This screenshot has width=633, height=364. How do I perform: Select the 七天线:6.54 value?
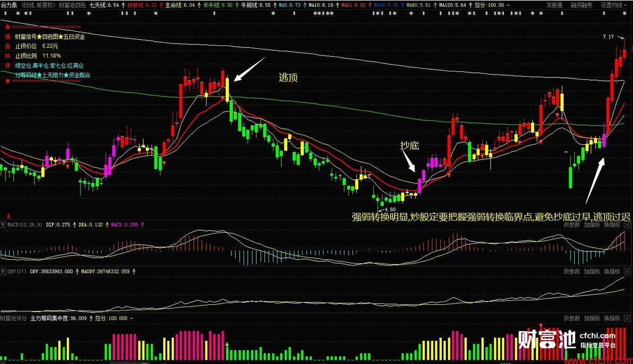104,5
